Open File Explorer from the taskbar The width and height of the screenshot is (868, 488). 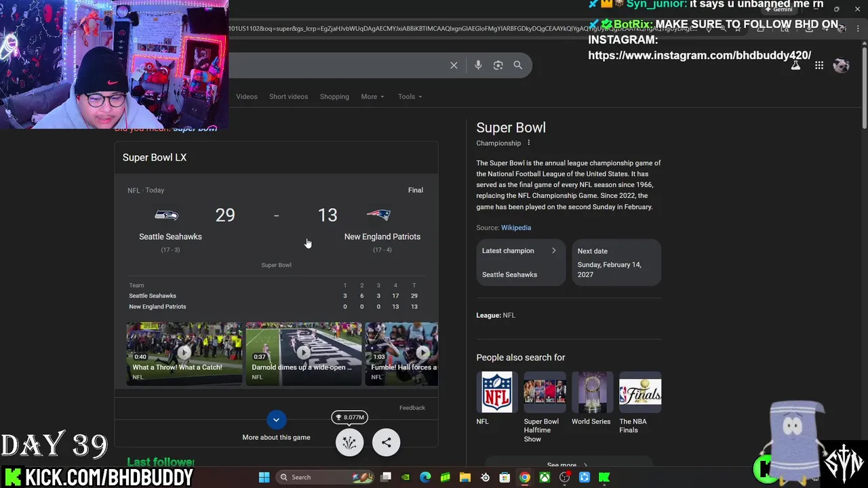coord(465,477)
